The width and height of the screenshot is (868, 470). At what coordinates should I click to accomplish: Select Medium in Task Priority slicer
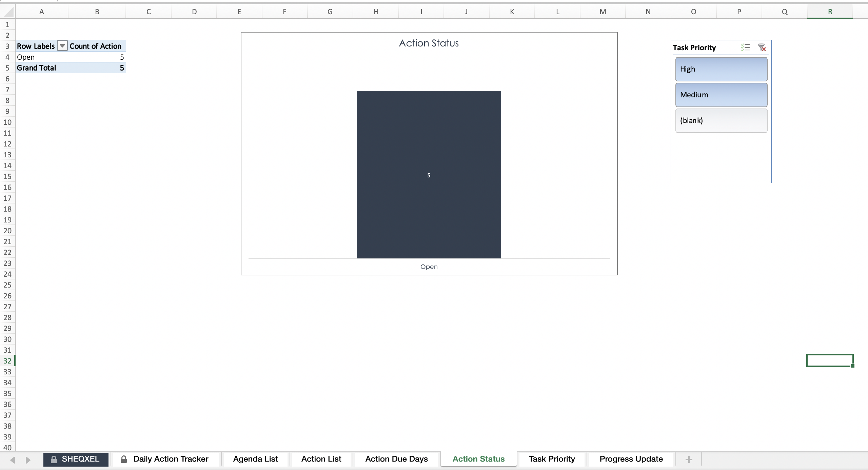tap(721, 95)
